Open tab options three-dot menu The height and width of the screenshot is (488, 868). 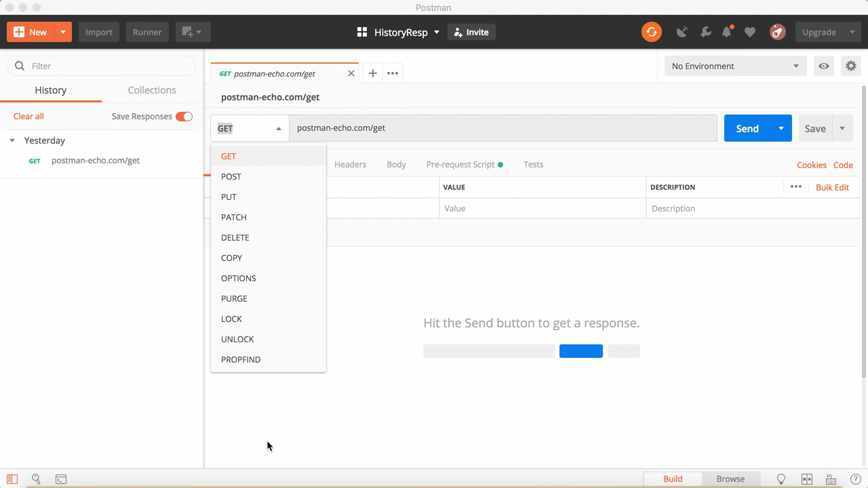[393, 73]
